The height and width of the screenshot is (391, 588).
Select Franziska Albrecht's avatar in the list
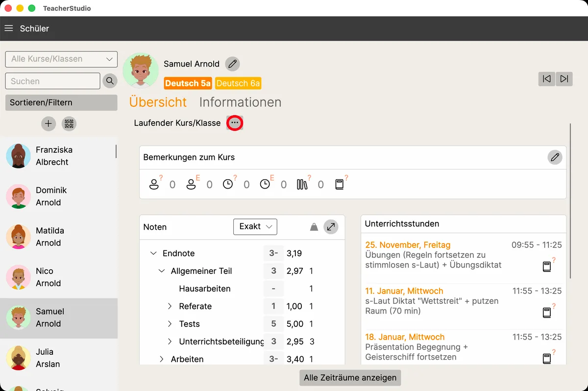[19, 156]
